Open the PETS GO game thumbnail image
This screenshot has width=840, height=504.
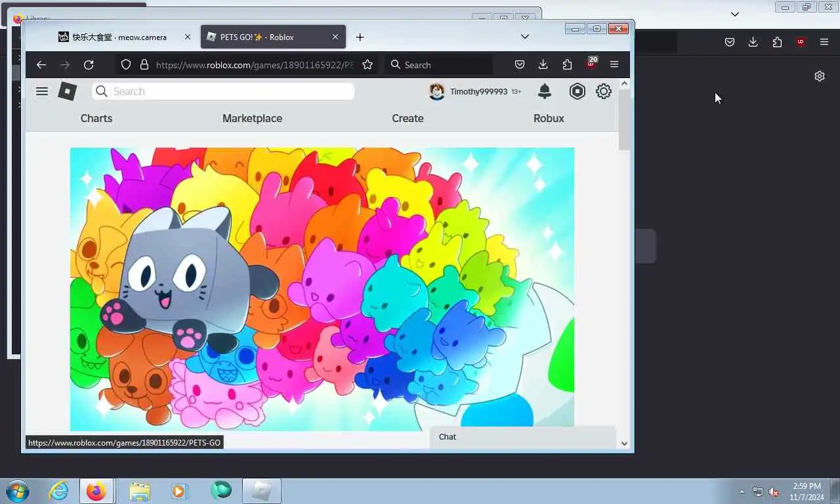coord(322,289)
